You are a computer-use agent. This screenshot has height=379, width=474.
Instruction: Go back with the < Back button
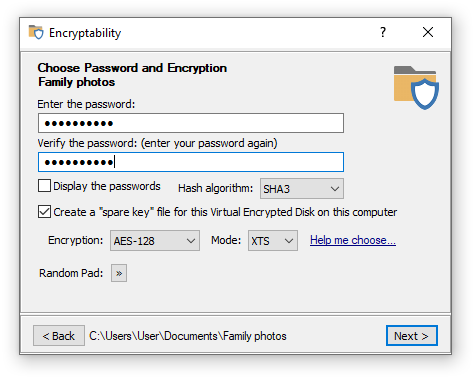click(59, 336)
